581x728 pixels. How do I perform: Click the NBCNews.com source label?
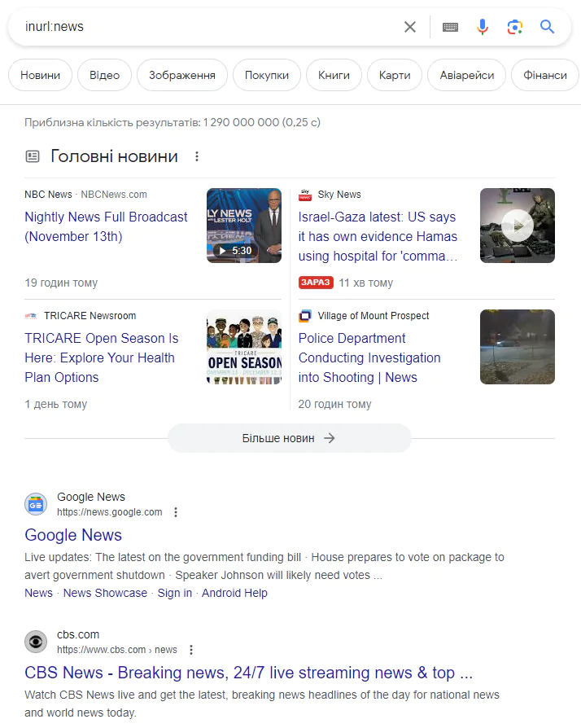[x=114, y=195]
